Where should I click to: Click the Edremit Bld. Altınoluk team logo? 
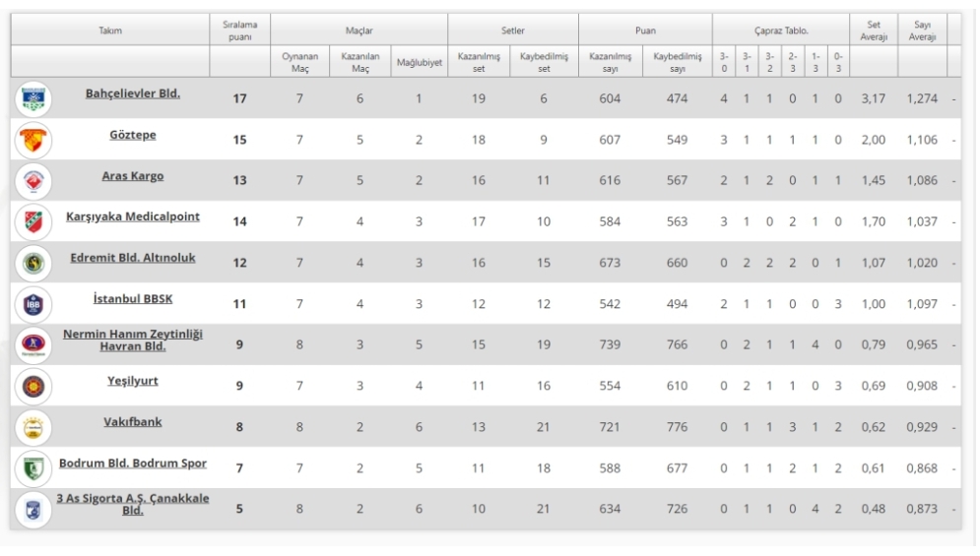click(x=33, y=263)
